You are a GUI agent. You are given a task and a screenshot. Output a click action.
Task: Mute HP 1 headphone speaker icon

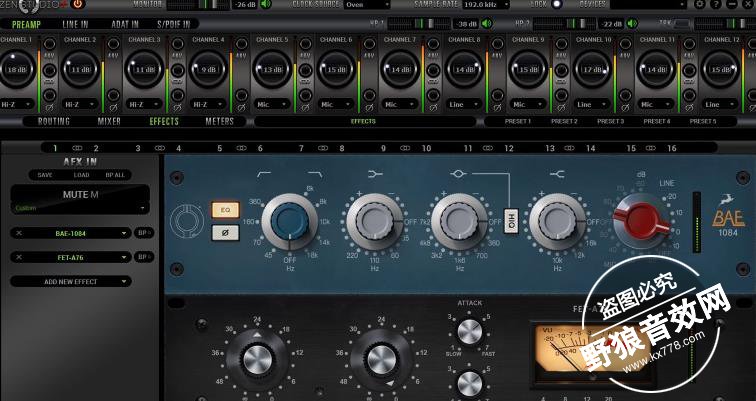click(486, 23)
